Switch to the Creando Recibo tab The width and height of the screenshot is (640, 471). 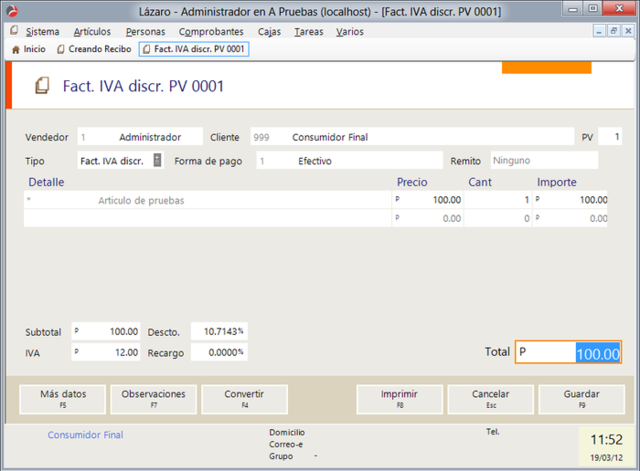coord(94,49)
